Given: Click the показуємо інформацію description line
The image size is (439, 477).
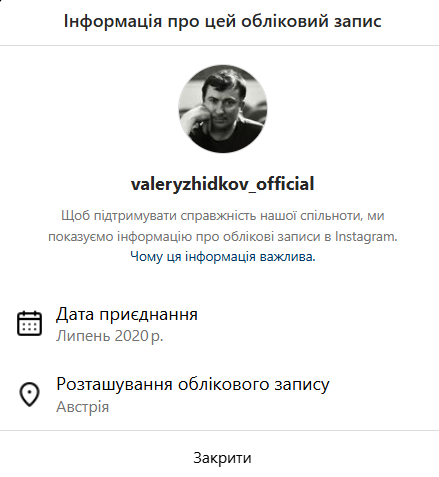Looking at the screenshot, I should [x=223, y=236].
